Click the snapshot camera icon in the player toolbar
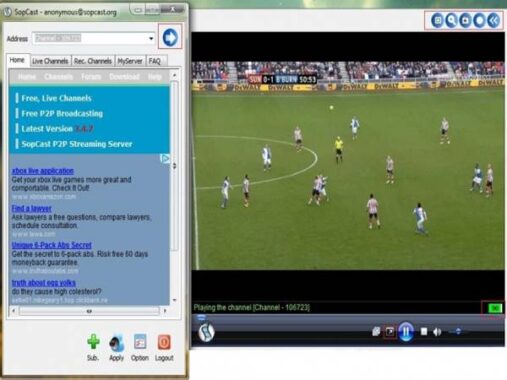Viewport: 507px width, 380px height. click(x=466, y=20)
